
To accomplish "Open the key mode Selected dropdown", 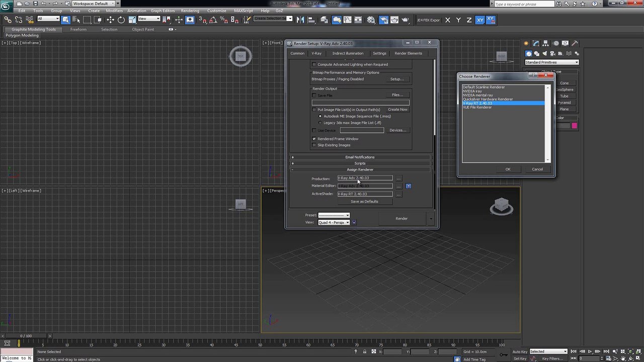I will 548,351.
